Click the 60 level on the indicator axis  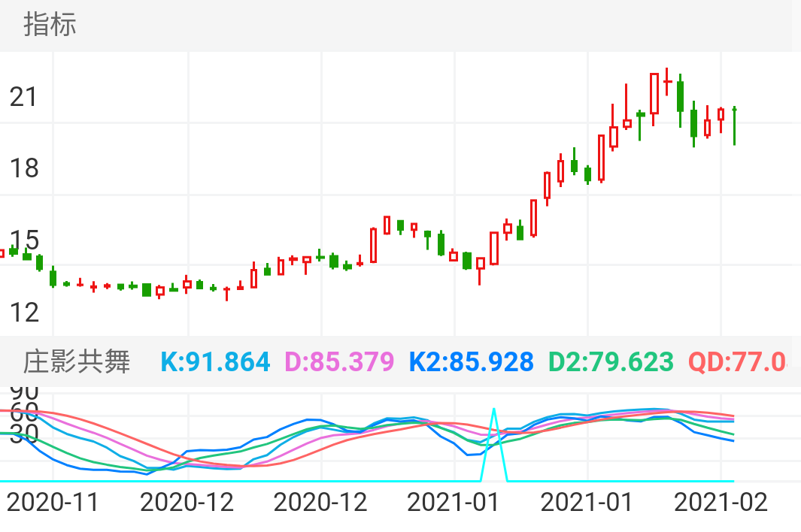pos(23,413)
